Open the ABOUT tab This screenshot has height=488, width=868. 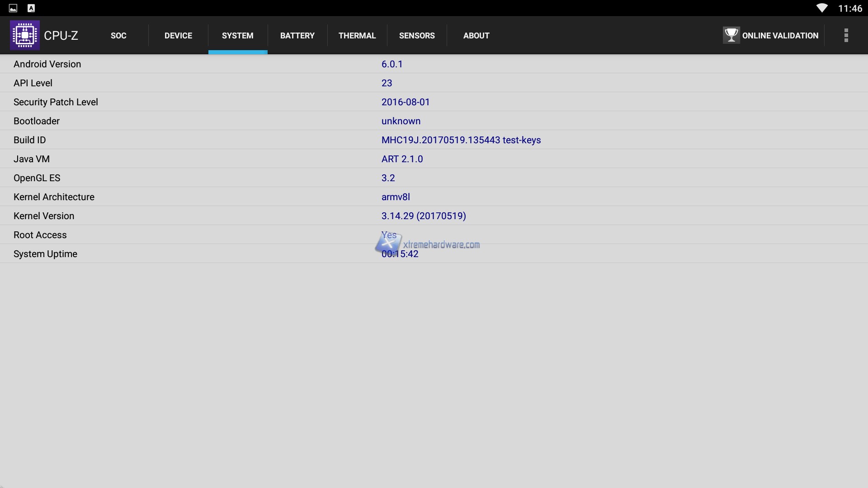tap(476, 36)
